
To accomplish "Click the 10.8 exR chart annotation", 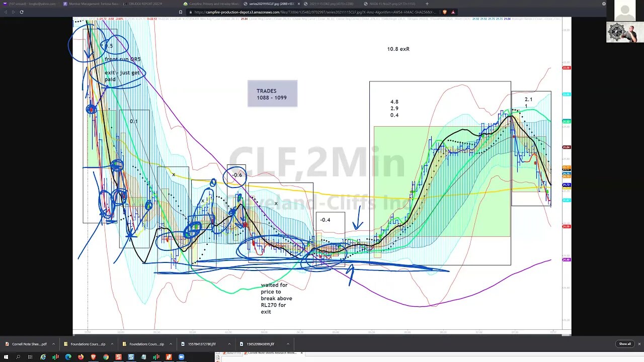I will pyautogui.click(x=398, y=49).
